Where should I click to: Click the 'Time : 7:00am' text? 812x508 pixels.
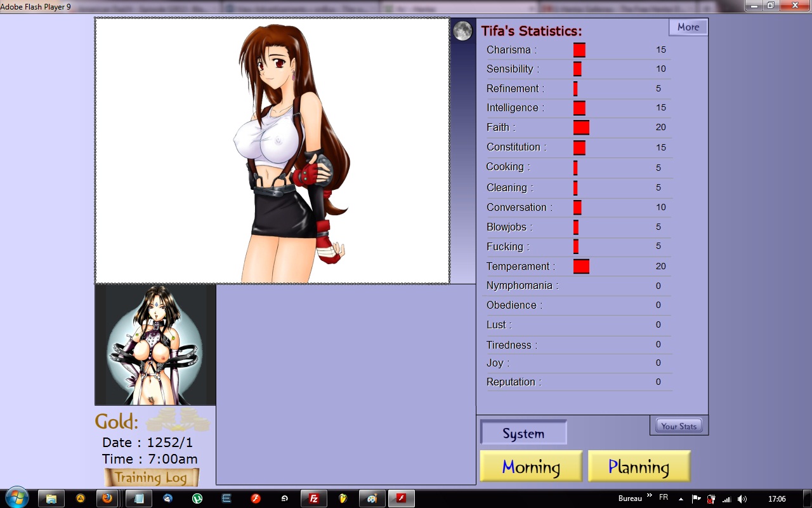(150, 458)
